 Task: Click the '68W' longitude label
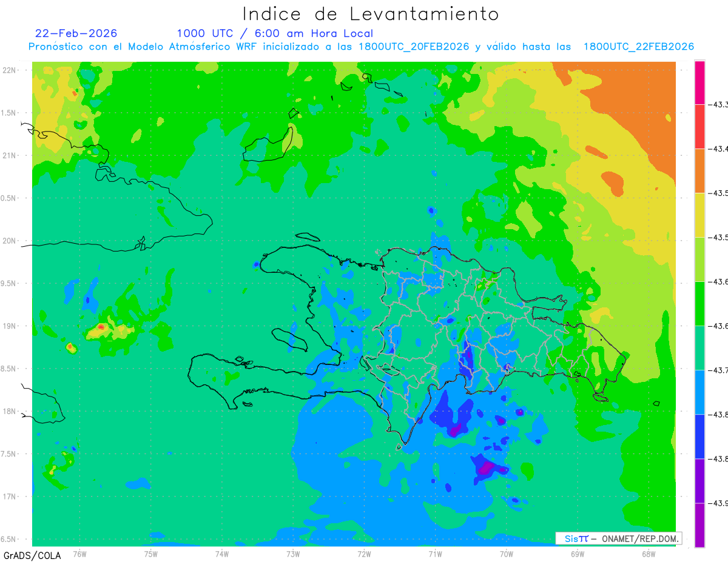(x=649, y=554)
